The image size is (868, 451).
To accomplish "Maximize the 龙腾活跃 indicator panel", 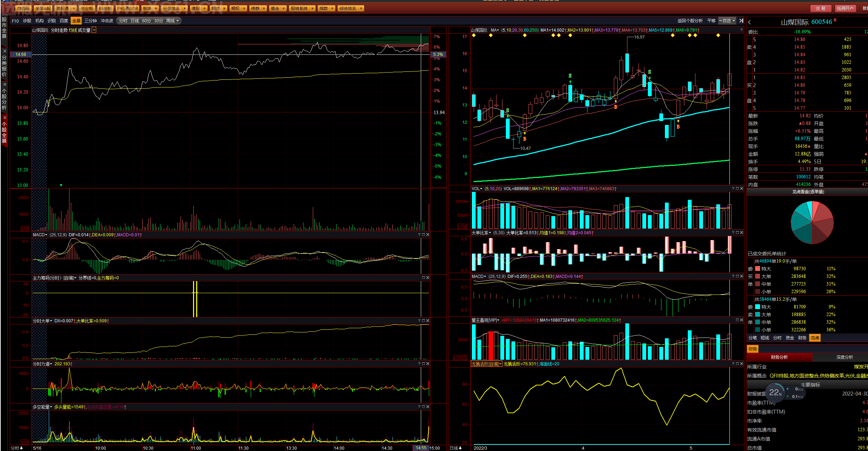I will tap(737, 364).
